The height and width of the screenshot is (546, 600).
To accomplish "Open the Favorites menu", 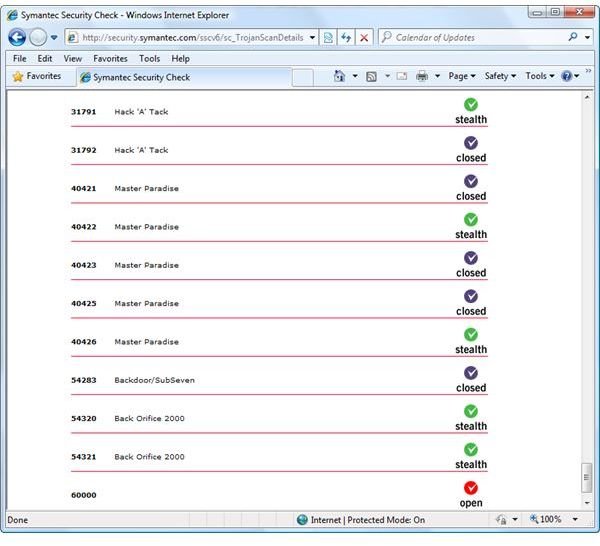I will (110, 59).
